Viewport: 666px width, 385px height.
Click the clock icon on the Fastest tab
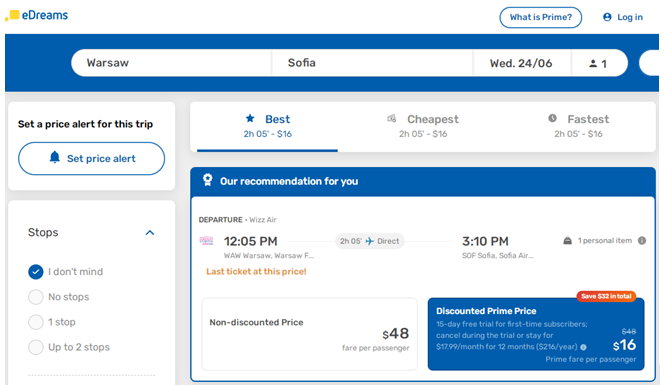point(552,118)
